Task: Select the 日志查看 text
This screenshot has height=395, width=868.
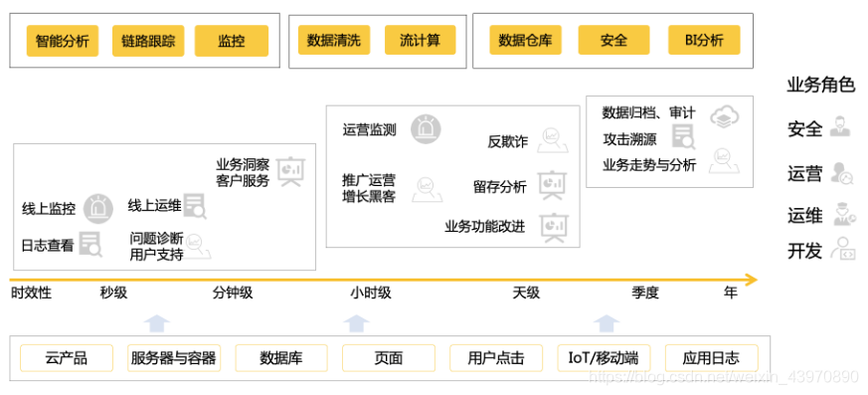Action: pos(48,246)
